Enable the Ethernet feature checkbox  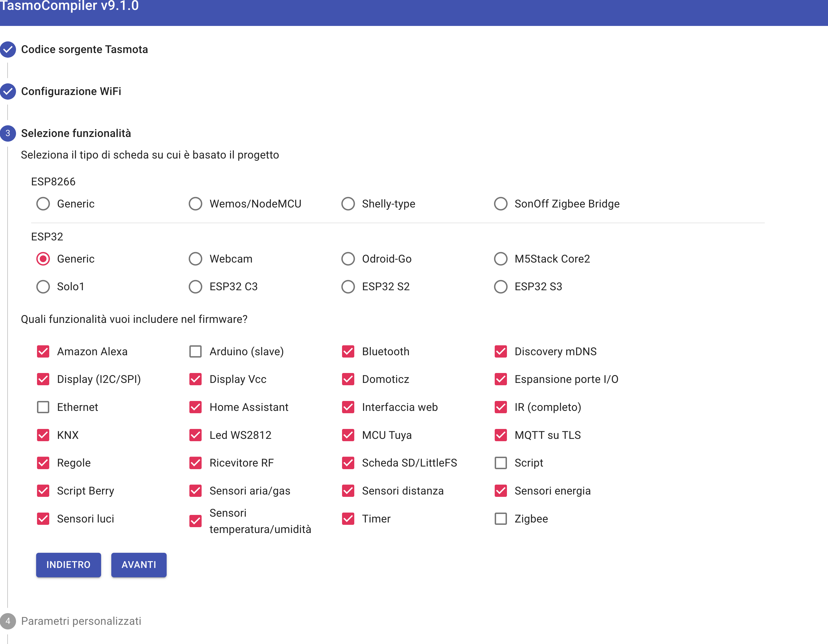click(x=43, y=407)
